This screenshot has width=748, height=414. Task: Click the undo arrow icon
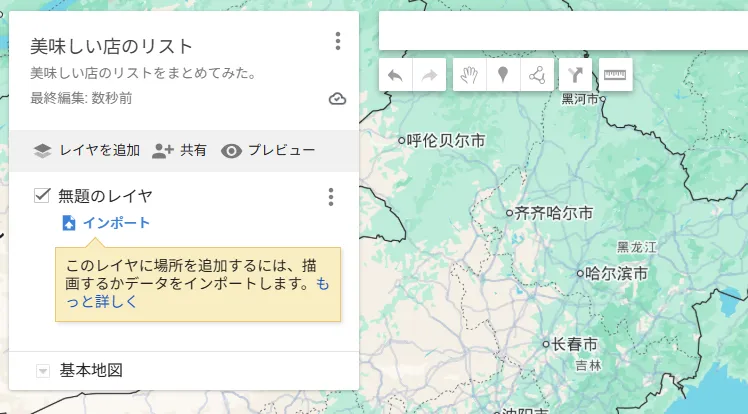coord(396,75)
